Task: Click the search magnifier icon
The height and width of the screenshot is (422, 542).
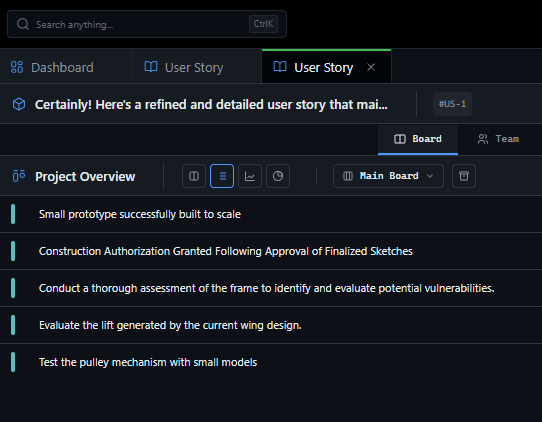Action: click(23, 24)
